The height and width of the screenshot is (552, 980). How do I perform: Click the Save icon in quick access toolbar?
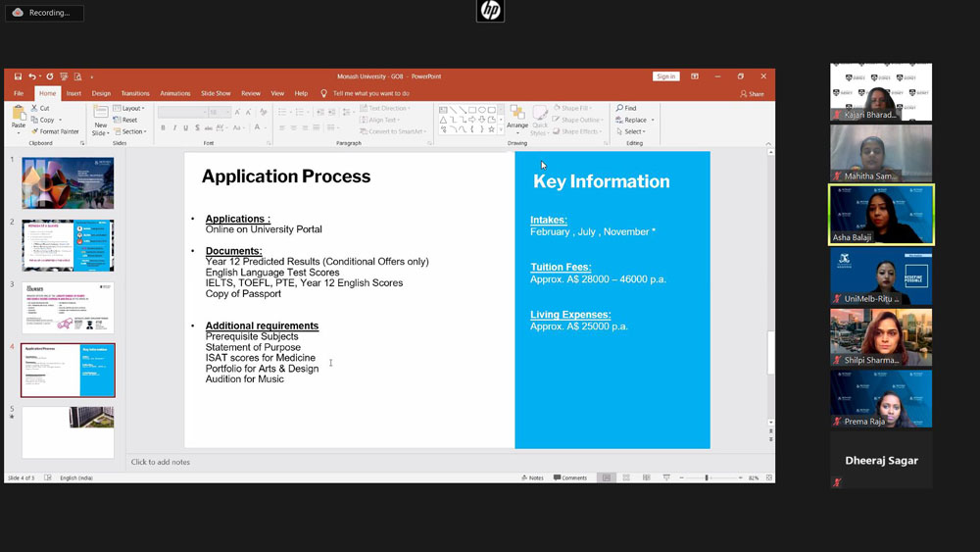[18, 76]
